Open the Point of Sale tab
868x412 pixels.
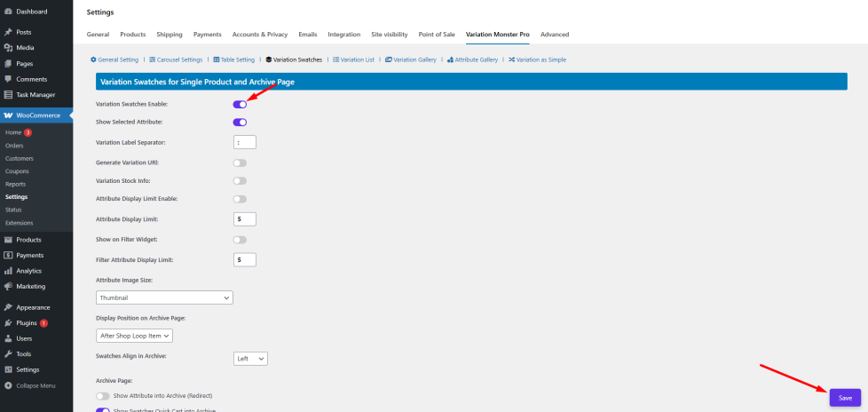pos(437,35)
